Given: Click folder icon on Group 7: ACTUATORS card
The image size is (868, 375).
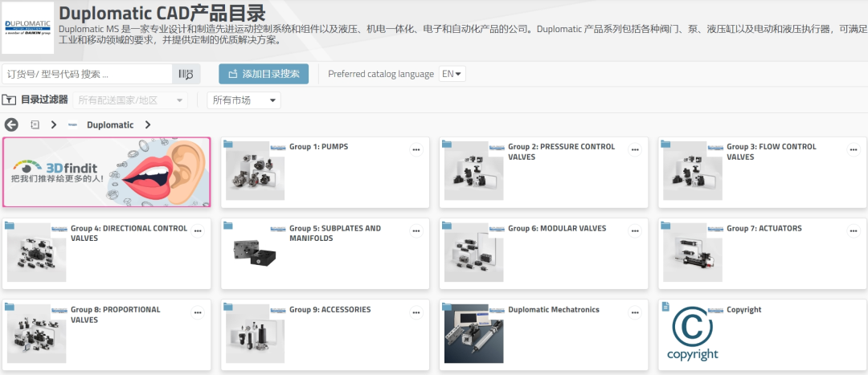Looking at the screenshot, I should pos(665,225).
